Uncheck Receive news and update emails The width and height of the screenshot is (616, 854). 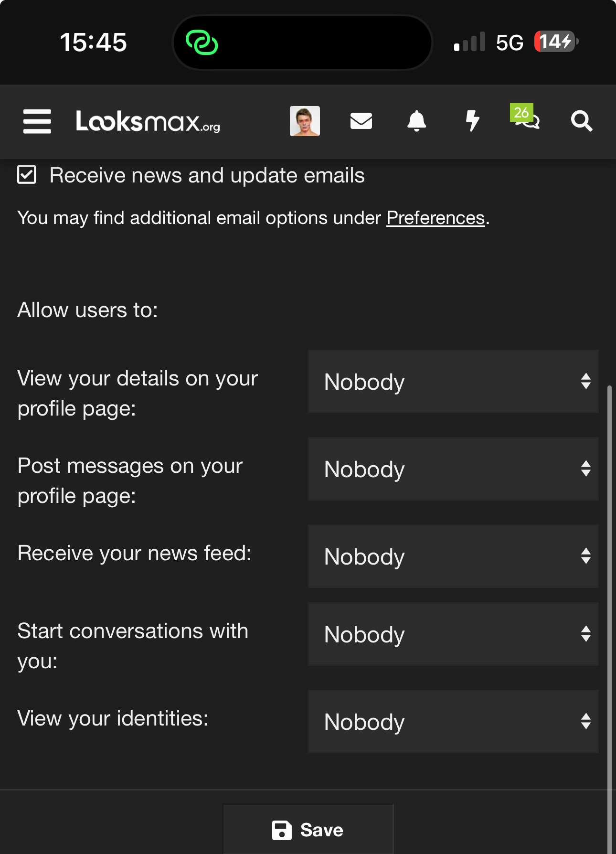pyautogui.click(x=27, y=175)
